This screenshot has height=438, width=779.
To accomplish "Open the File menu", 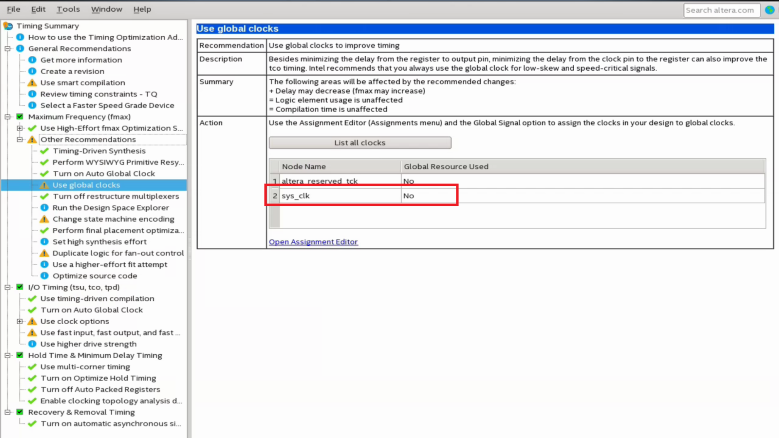I will (x=13, y=9).
